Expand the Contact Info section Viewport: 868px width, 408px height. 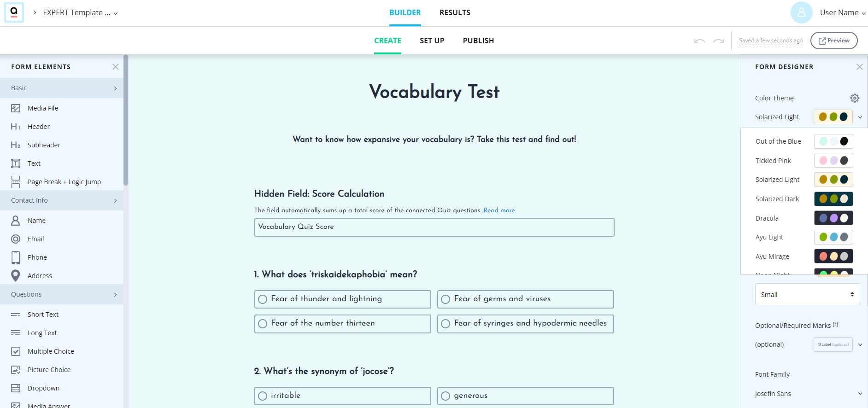pos(62,200)
